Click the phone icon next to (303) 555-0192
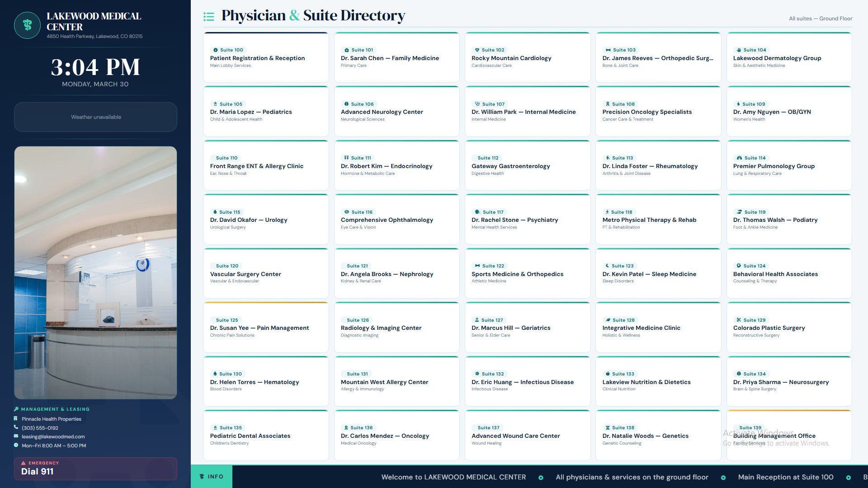The image size is (868, 488). 16,427
